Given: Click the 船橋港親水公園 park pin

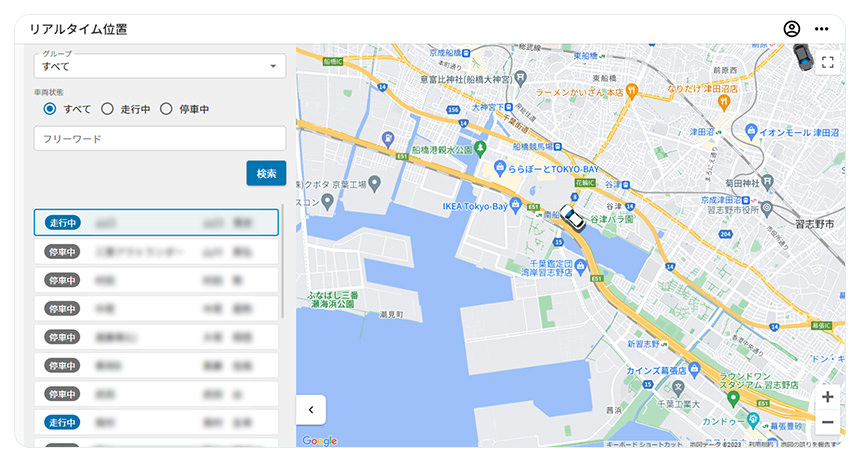Looking at the screenshot, I should pos(480,148).
